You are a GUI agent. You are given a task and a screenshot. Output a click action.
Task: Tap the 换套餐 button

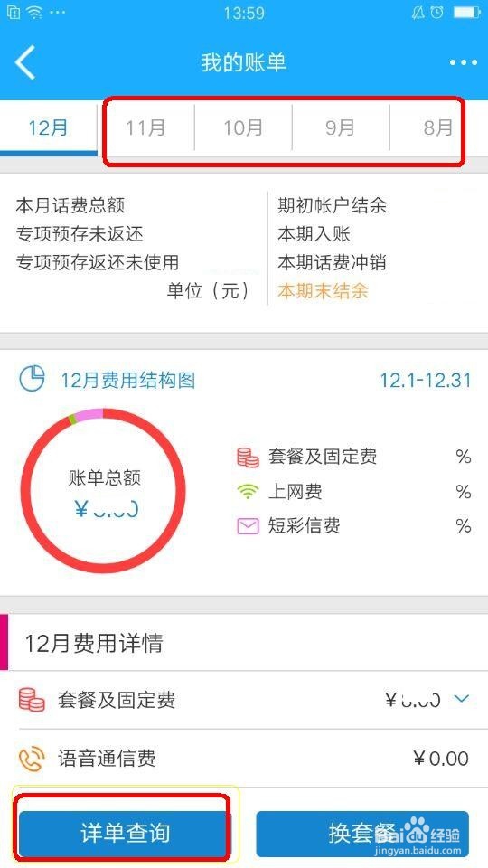(x=362, y=834)
